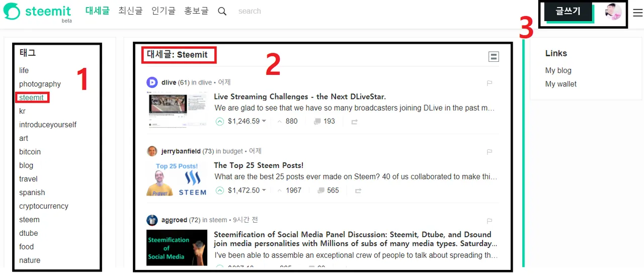Select the spanish tag

click(x=32, y=193)
